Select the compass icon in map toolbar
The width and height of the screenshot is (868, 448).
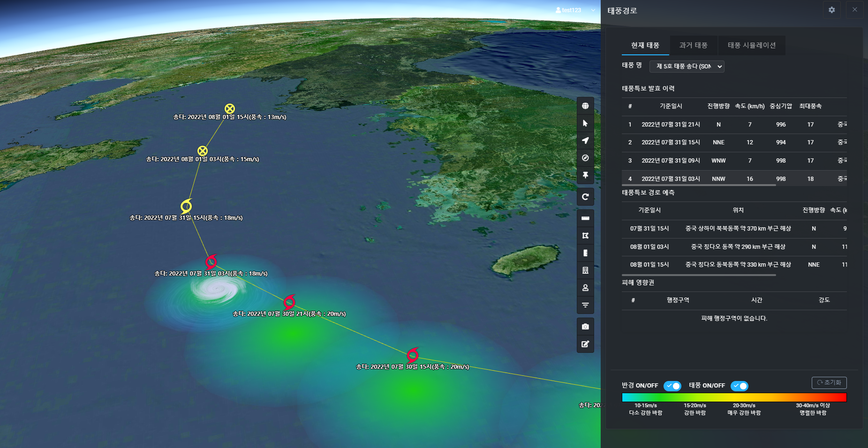585,158
